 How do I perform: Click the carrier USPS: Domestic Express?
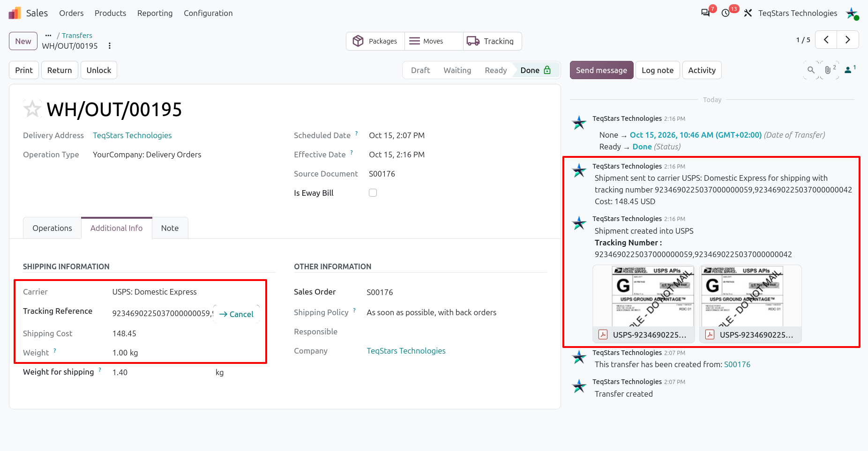pos(155,292)
